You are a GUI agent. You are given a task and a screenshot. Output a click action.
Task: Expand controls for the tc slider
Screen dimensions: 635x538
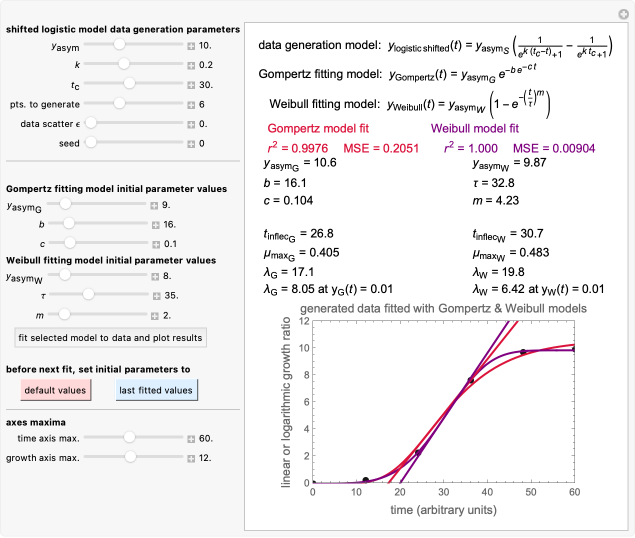click(x=191, y=84)
